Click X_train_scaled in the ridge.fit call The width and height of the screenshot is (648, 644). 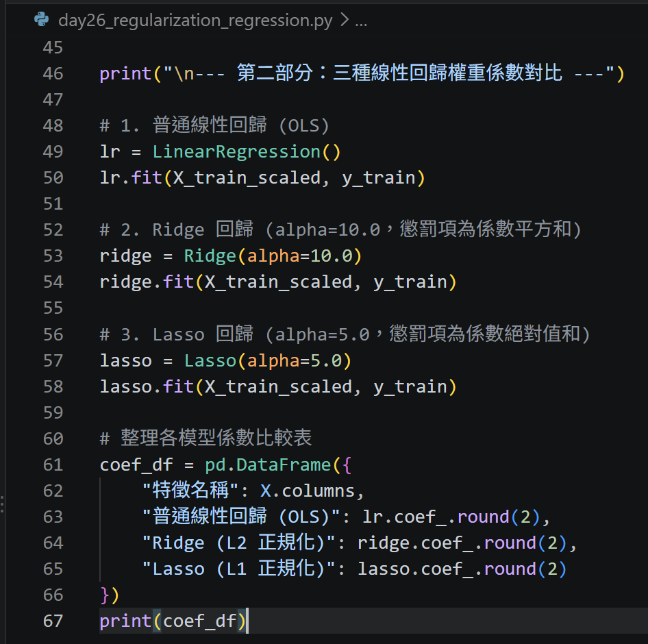(278, 282)
